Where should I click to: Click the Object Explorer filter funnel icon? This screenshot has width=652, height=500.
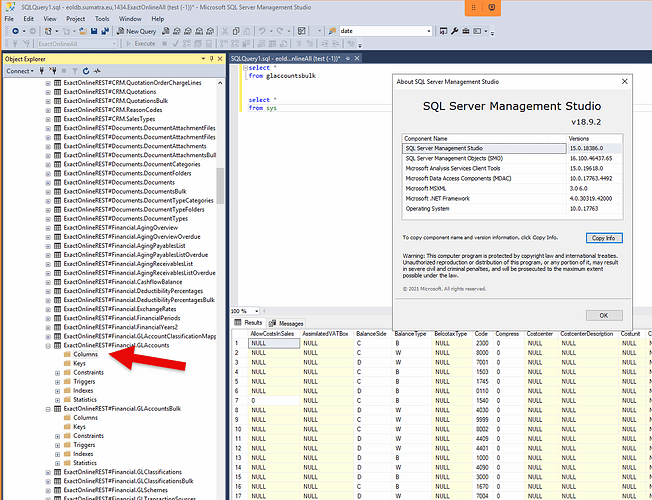click(75, 71)
